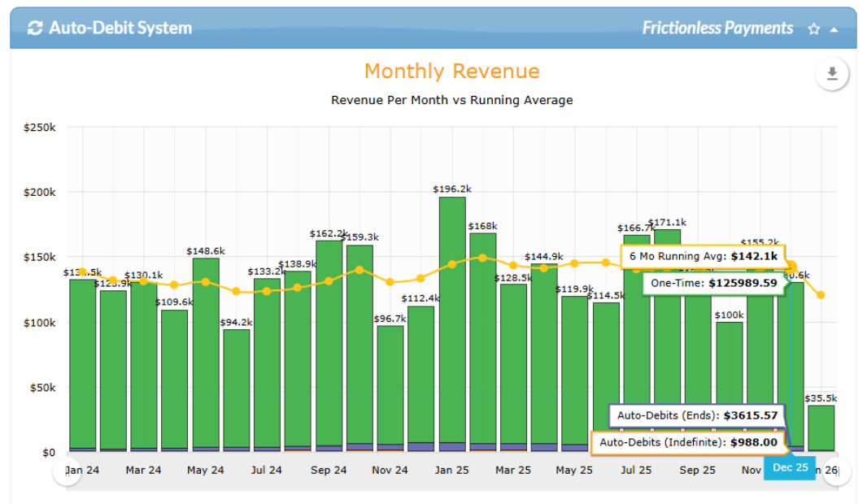
Task: Click the $35.5k bar for Jan 26
Action: coord(821,428)
